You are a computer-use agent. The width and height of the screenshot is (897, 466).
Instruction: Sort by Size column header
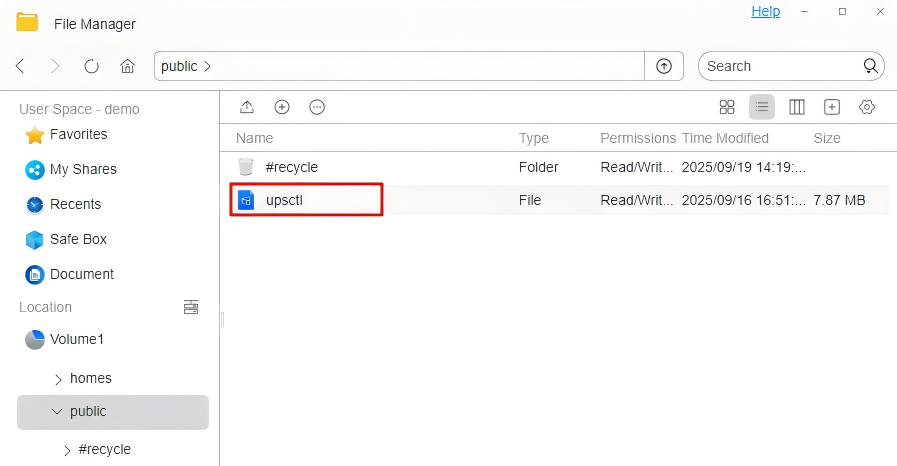827,138
